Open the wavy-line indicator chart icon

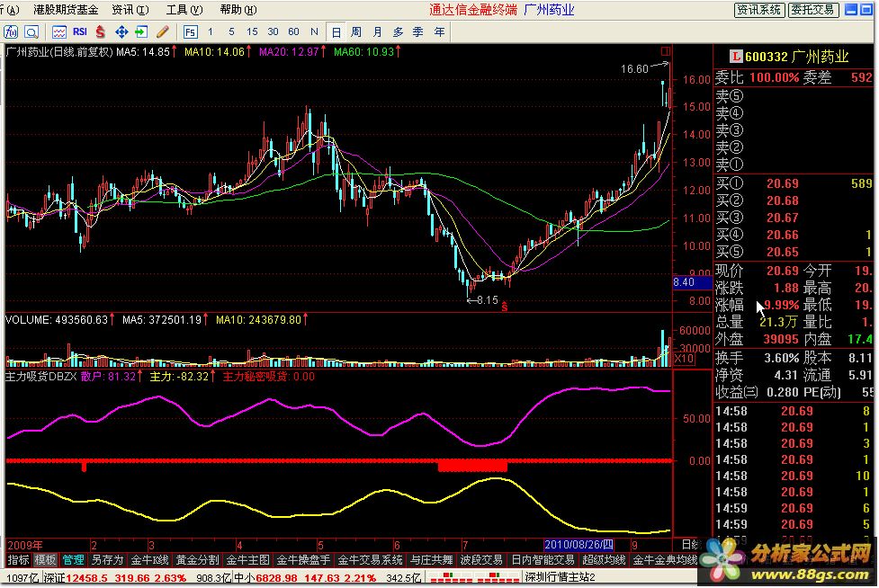point(58,32)
